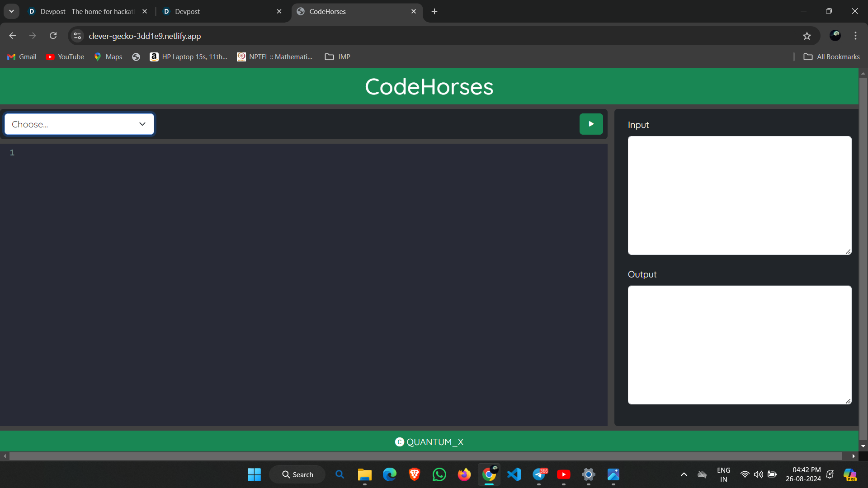Expand the IMP bookmarks folder
The width and height of the screenshot is (868, 488).
click(x=337, y=56)
